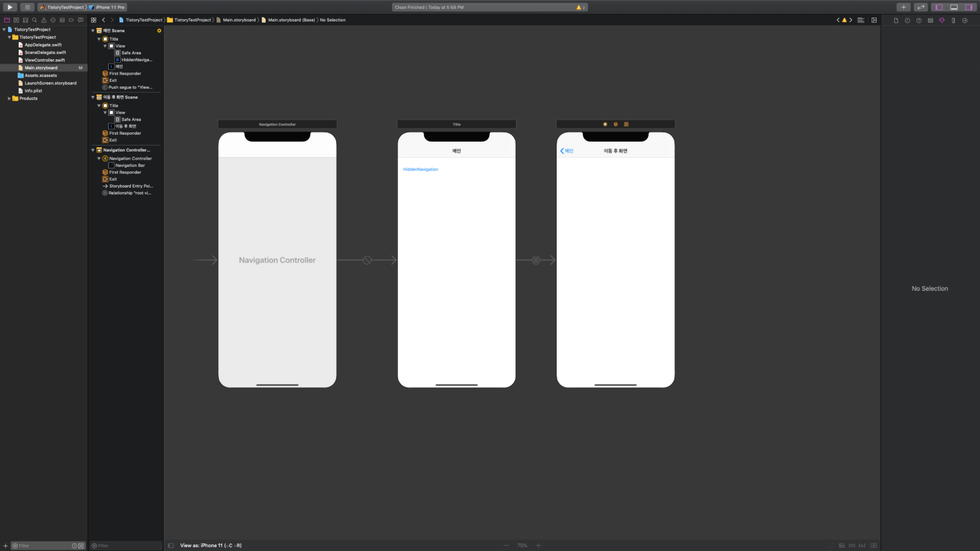The width and height of the screenshot is (980, 551).
Task: Collapse the Navigation Controller scene disclosure triangle
Action: click(93, 150)
